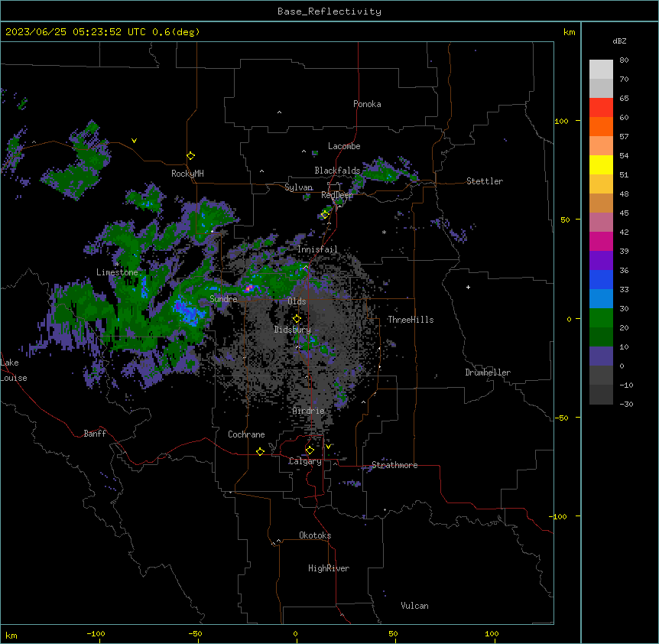Click the Strathmore label
Image resolution: width=659 pixels, height=644 pixels.
coord(394,465)
